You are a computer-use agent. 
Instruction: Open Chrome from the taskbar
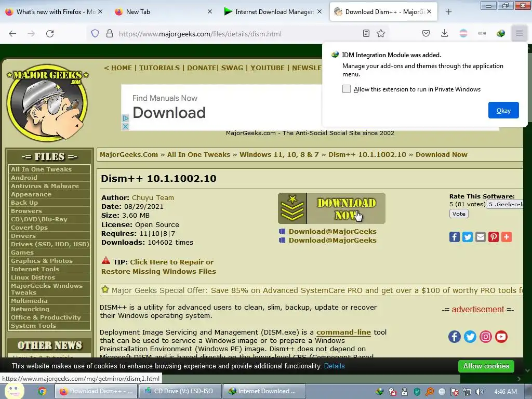[42, 391]
